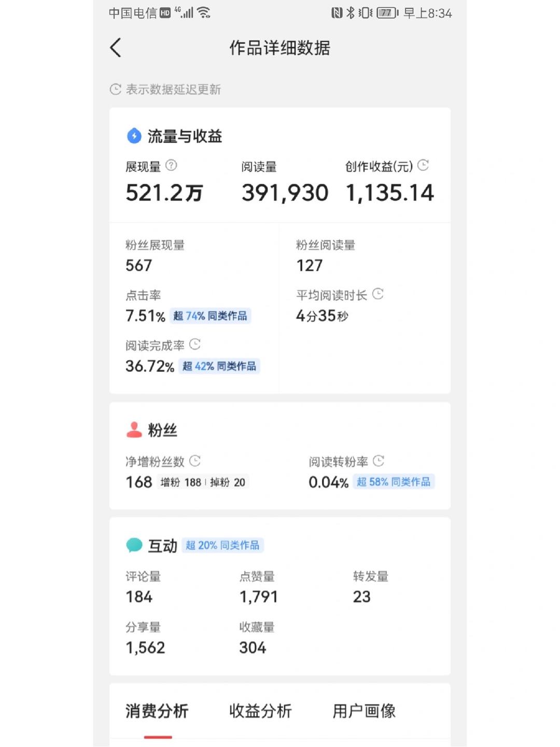The width and height of the screenshot is (560, 747).
Task: Tap the help icon beside 展现量
Action: click(171, 165)
